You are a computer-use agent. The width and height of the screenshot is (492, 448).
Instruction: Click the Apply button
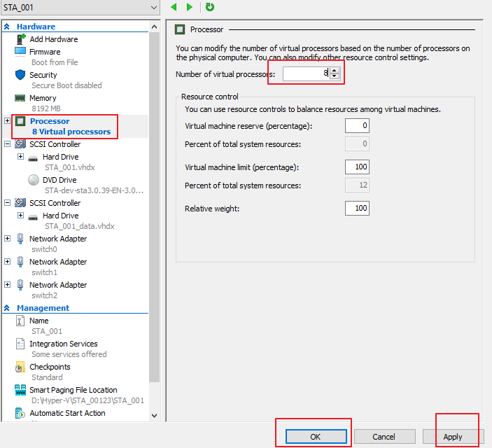click(453, 436)
